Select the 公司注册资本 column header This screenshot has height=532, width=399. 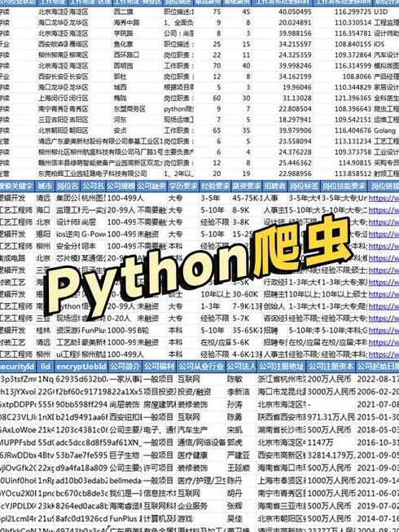click(331, 367)
